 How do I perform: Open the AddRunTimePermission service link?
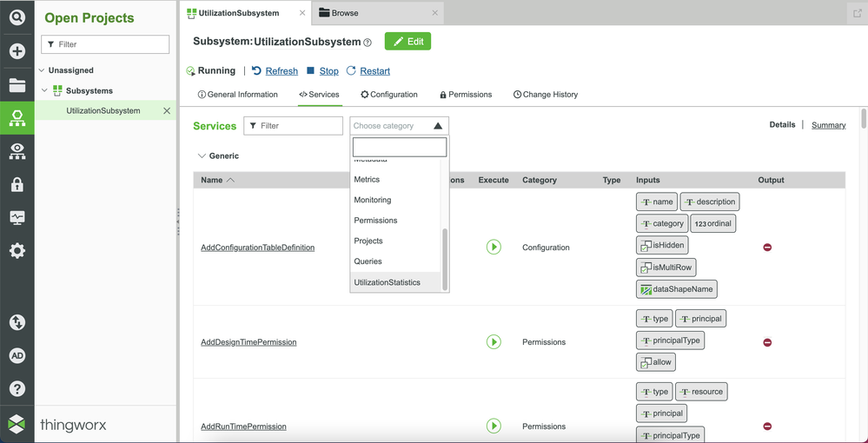[x=243, y=426]
